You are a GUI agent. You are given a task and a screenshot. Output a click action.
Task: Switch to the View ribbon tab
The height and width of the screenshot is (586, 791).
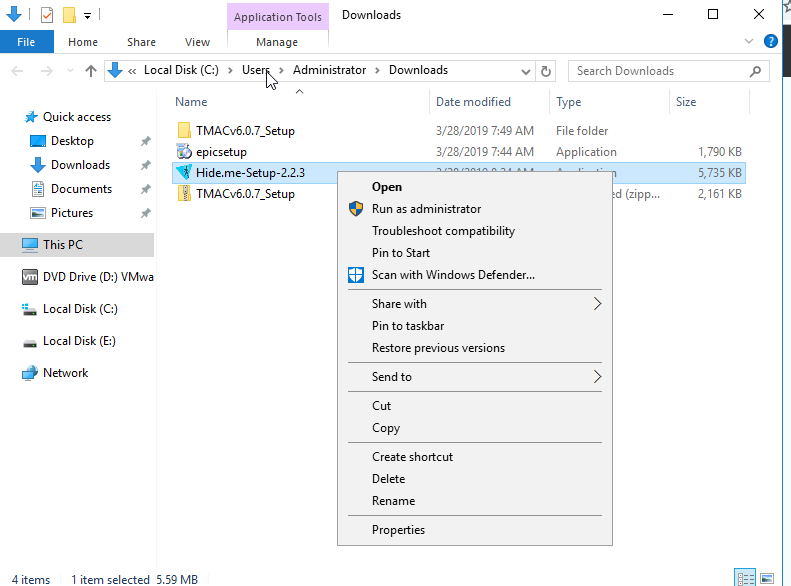[x=197, y=42]
